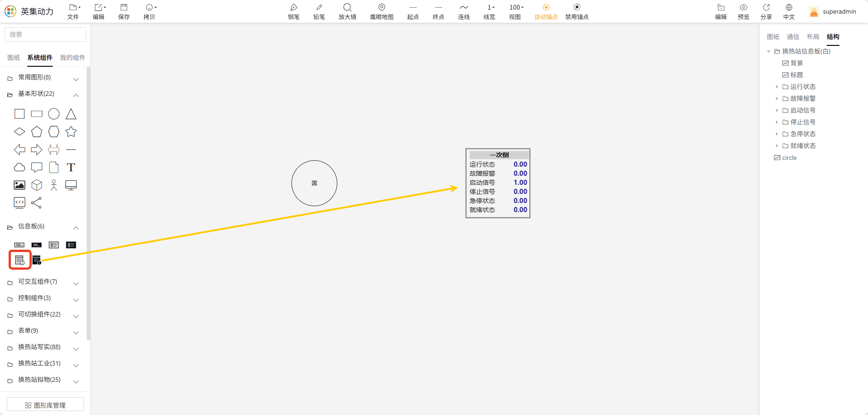
Task: Expand the 故障报警 tree folder
Action: click(x=777, y=99)
